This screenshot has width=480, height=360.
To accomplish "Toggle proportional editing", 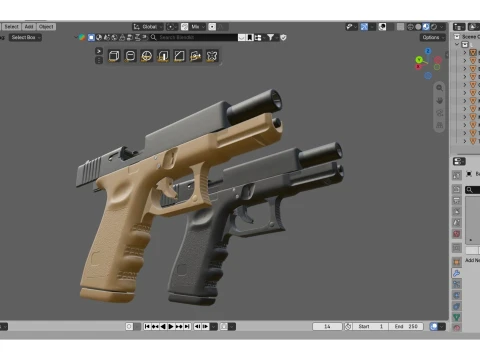I will click(x=212, y=27).
